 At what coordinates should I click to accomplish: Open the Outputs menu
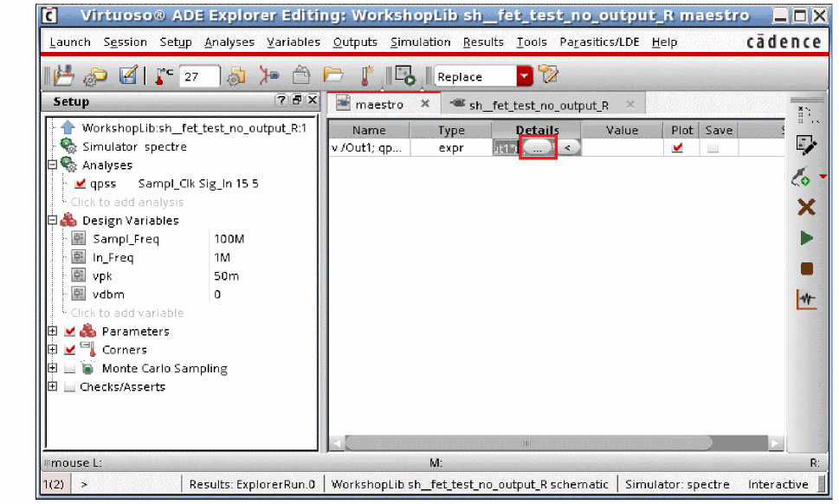pyautogui.click(x=355, y=42)
